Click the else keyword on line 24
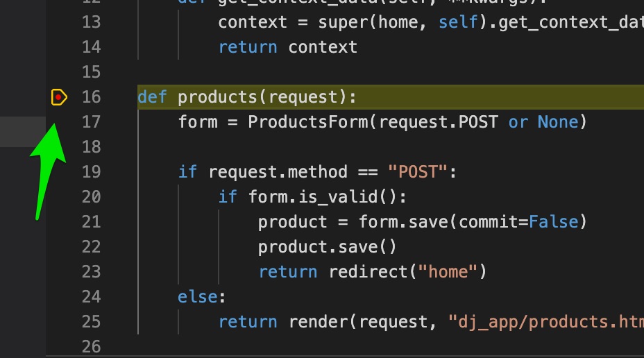 point(198,297)
